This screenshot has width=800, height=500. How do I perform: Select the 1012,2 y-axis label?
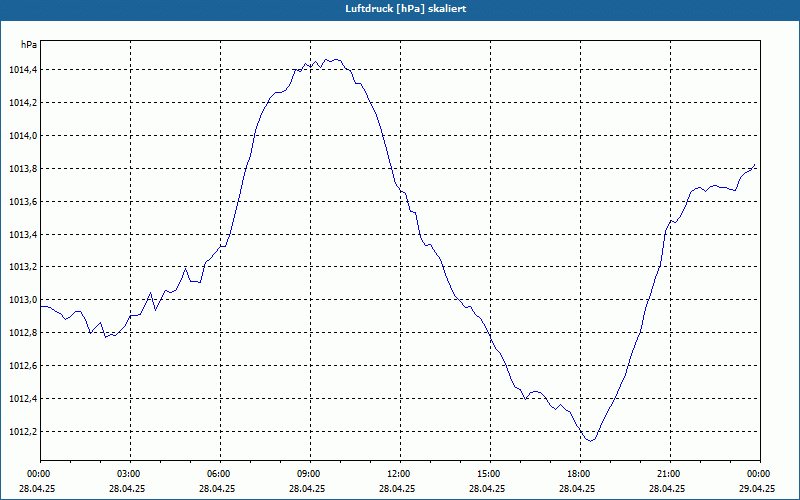(23, 432)
